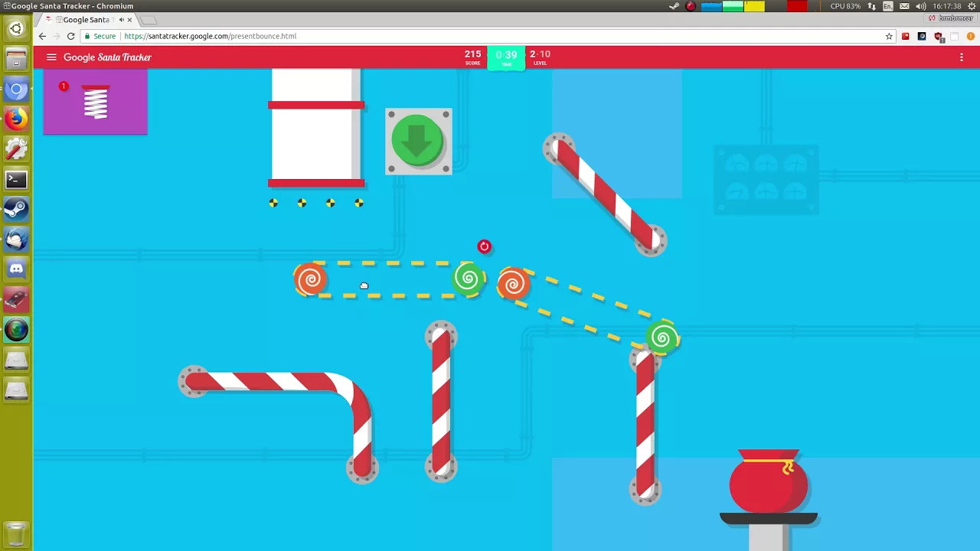
Task: Open the session power gear menu
Action: [x=971, y=6]
